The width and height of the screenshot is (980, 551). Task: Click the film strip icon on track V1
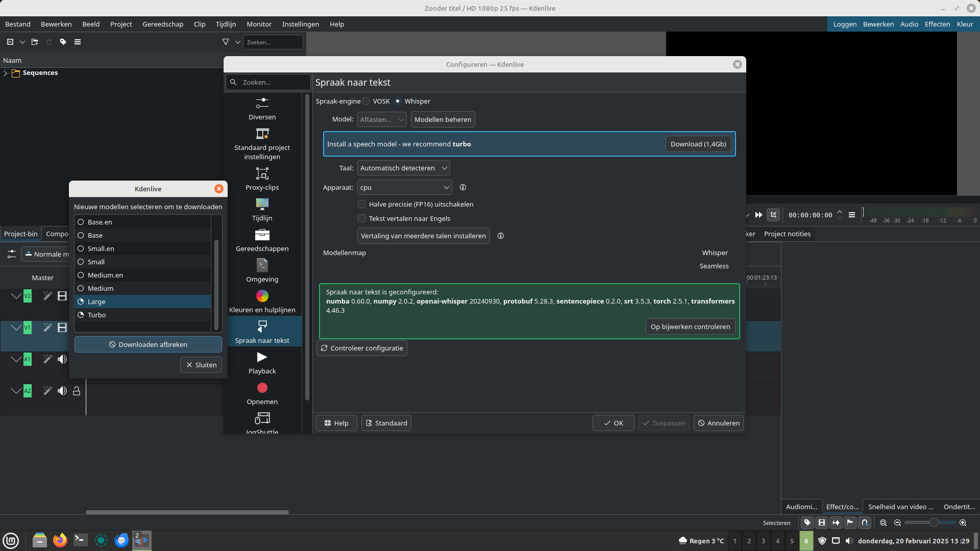point(62,328)
